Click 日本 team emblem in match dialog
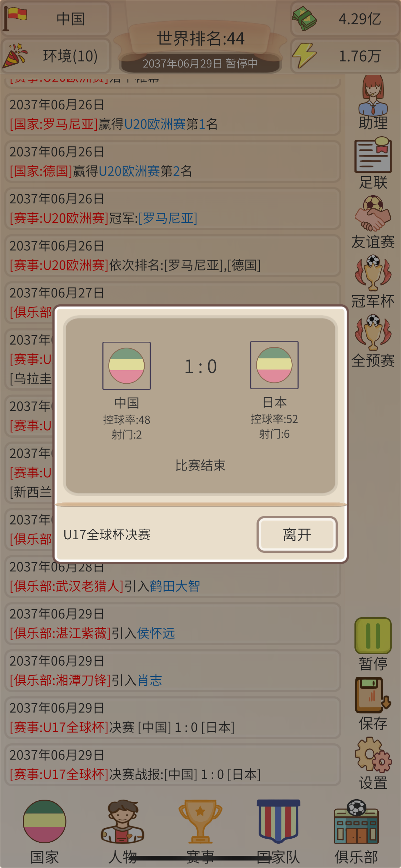 274,365
